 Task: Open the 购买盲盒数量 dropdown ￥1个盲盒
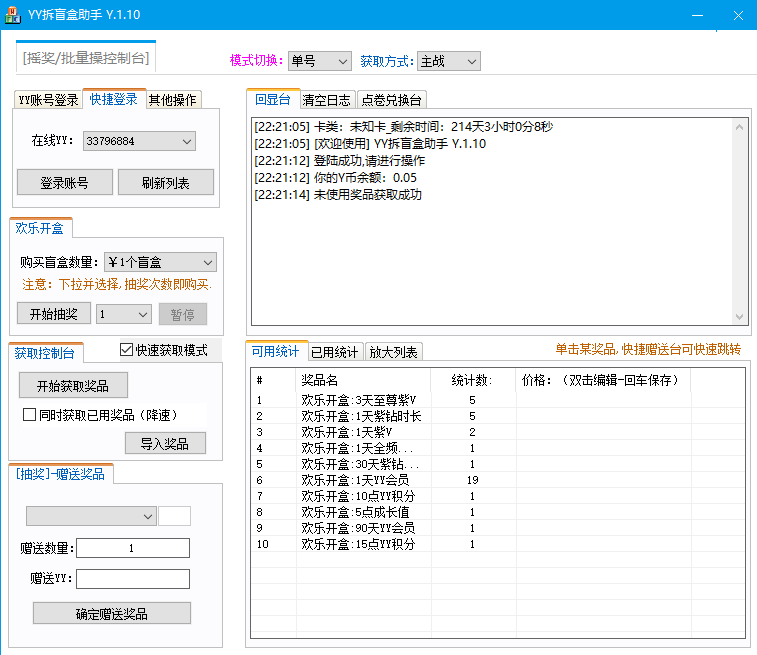(x=160, y=263)
